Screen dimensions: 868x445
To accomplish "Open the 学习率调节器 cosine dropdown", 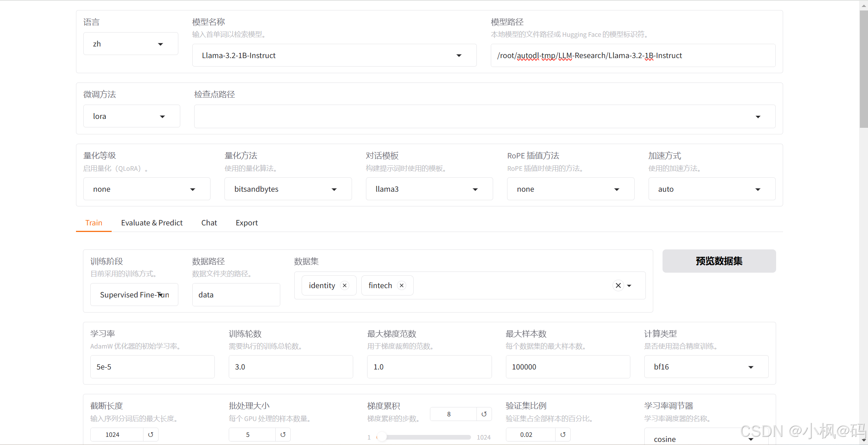I will coord(706,436).
